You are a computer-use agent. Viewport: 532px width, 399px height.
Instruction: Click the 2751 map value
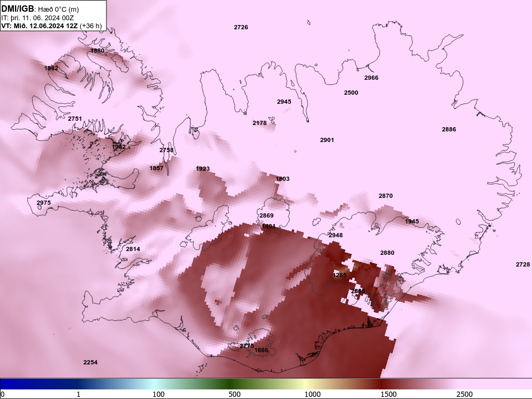75,119
